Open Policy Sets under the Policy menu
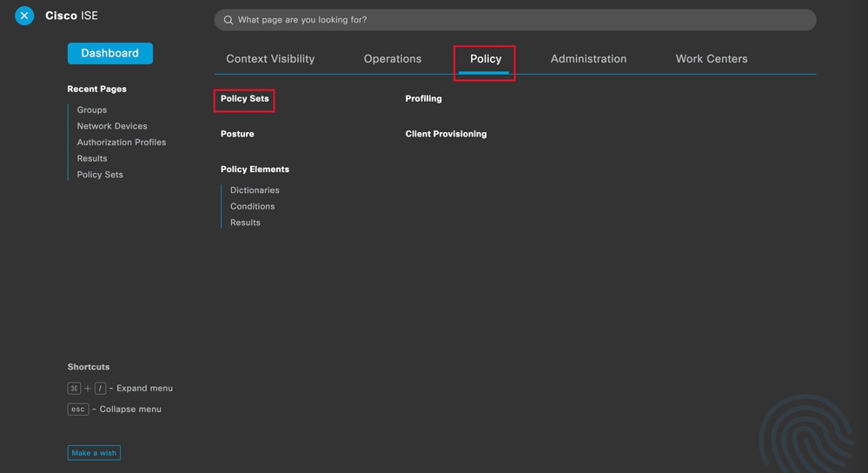The width and height of the screenshot is (868, 473). click(245, 98)
